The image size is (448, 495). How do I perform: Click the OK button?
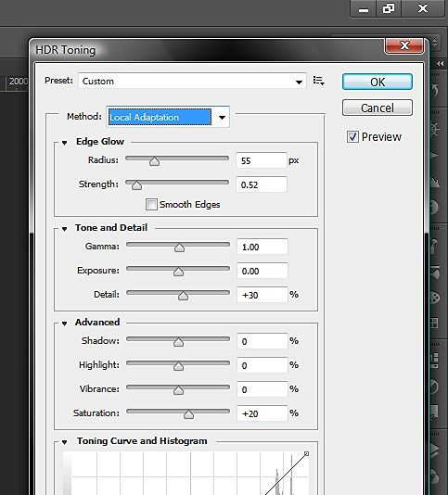(x=378, y=82)
